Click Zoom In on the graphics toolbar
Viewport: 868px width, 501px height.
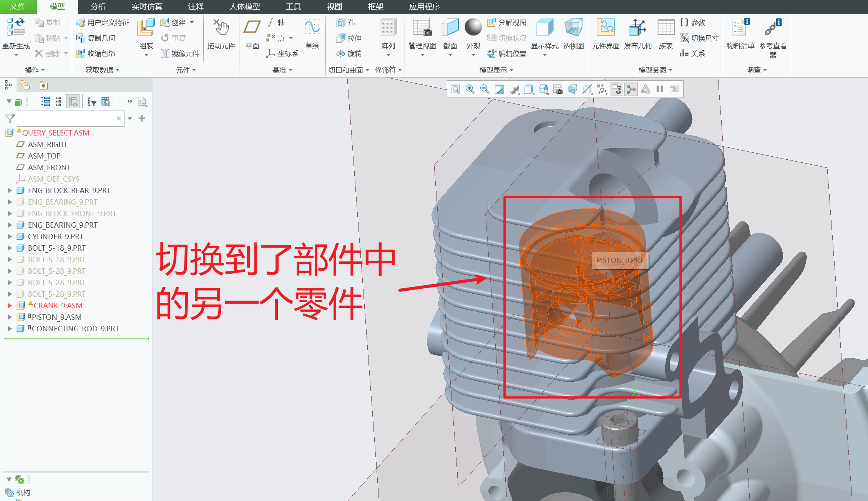click(x=470, y=89)
